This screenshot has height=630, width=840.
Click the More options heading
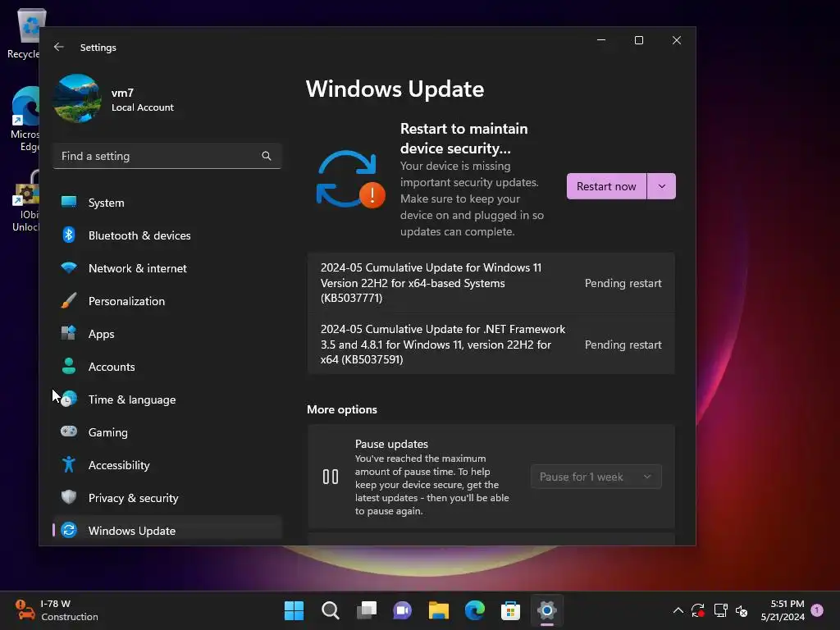pos(342,409)
